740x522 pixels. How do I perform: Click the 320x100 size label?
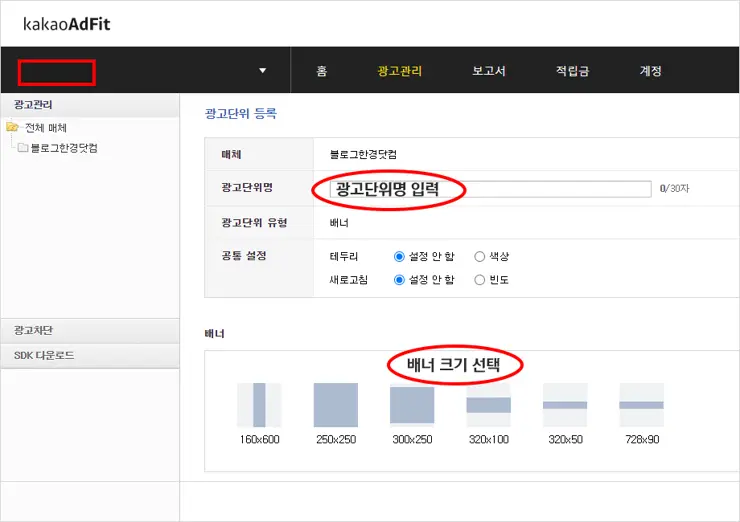coord(489,439)
